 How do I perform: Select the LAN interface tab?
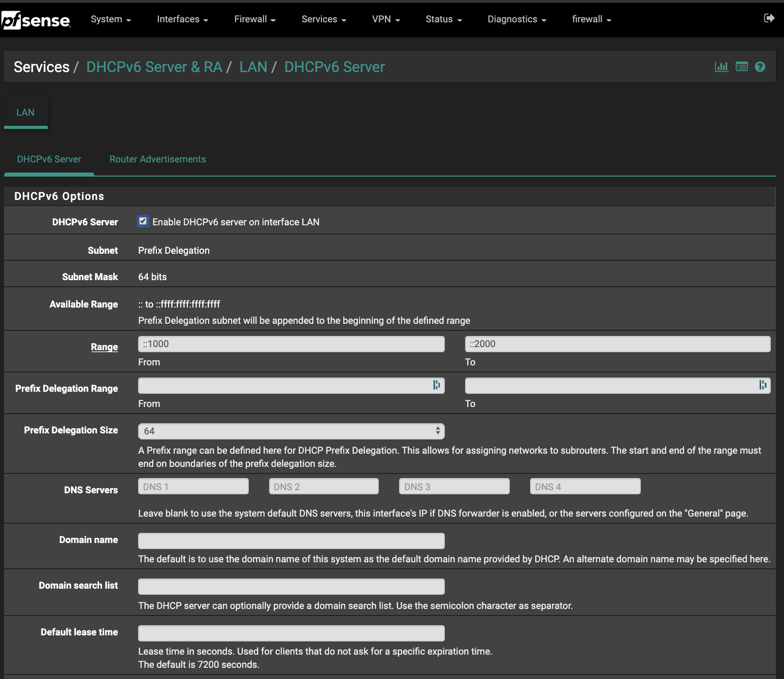[25, 113]
